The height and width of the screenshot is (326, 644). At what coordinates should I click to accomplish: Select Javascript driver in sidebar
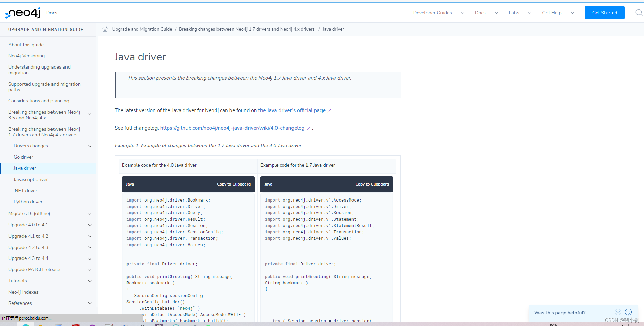tap(31, 179)
